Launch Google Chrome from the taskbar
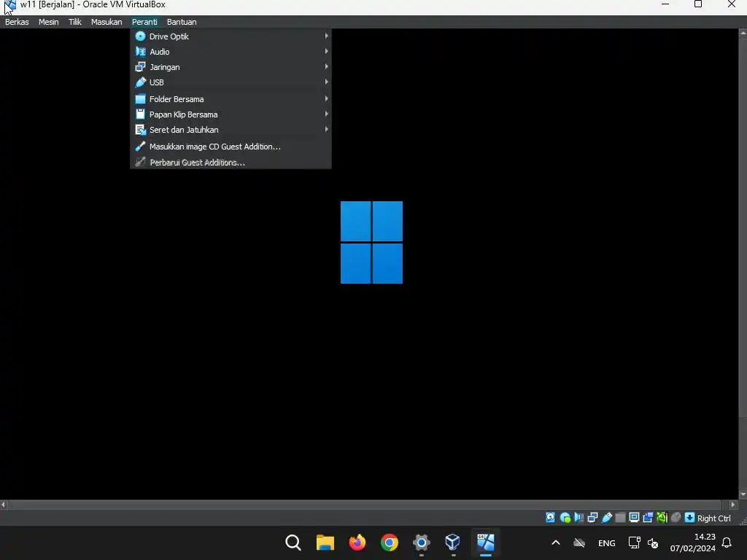Screen dimensions: 747x560 pos(390,542)
